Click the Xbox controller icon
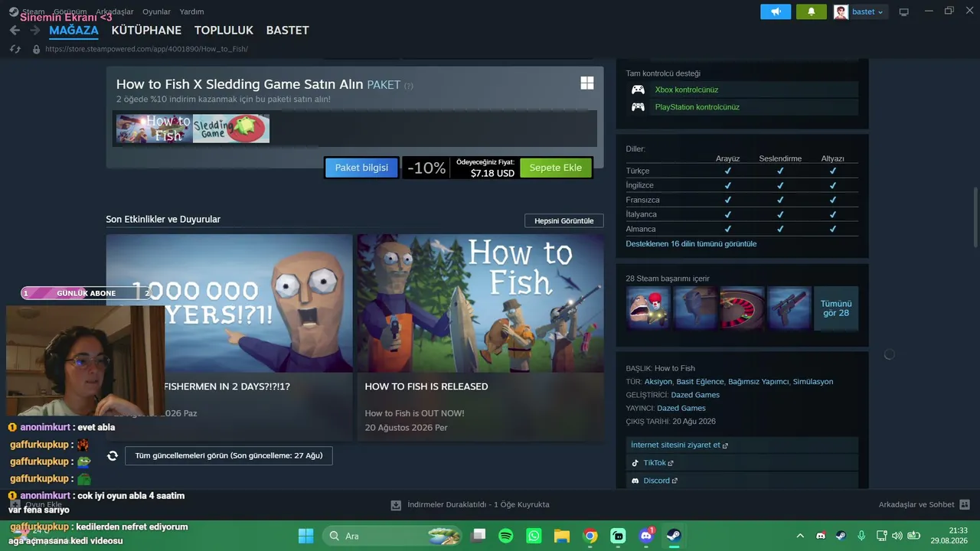Screen dimensions: 980x551 (x=638, y=90)
